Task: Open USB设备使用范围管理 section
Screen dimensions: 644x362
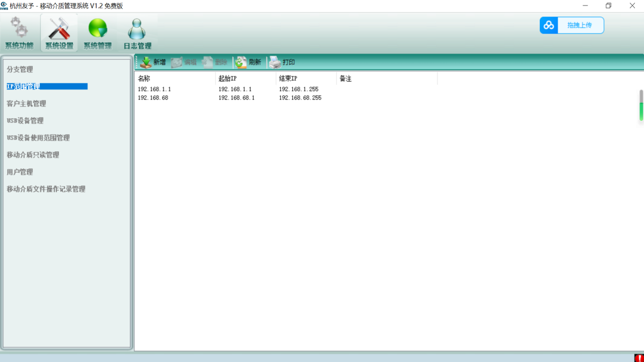Action: click(38, 138)
